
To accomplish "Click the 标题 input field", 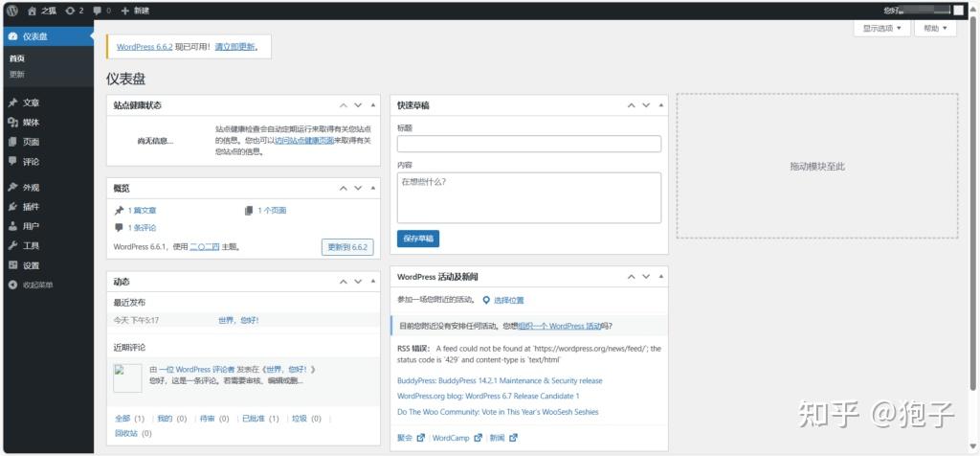I will [x=528, y=144].
